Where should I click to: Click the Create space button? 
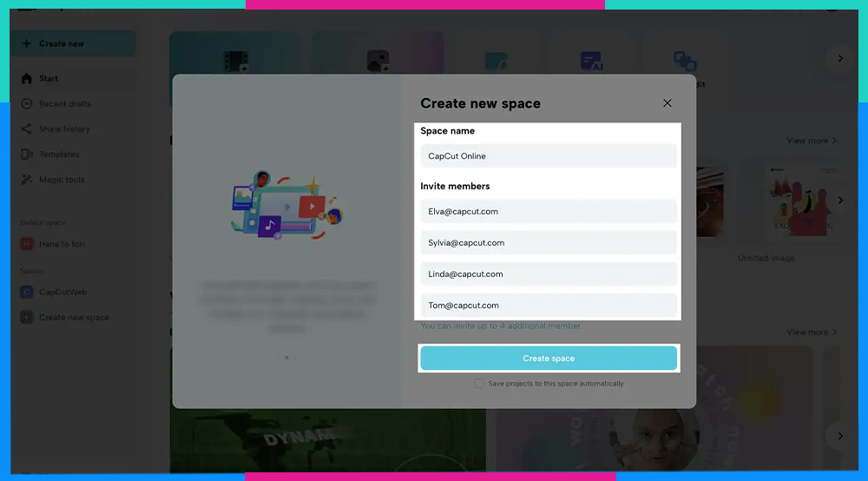[548, 358]
